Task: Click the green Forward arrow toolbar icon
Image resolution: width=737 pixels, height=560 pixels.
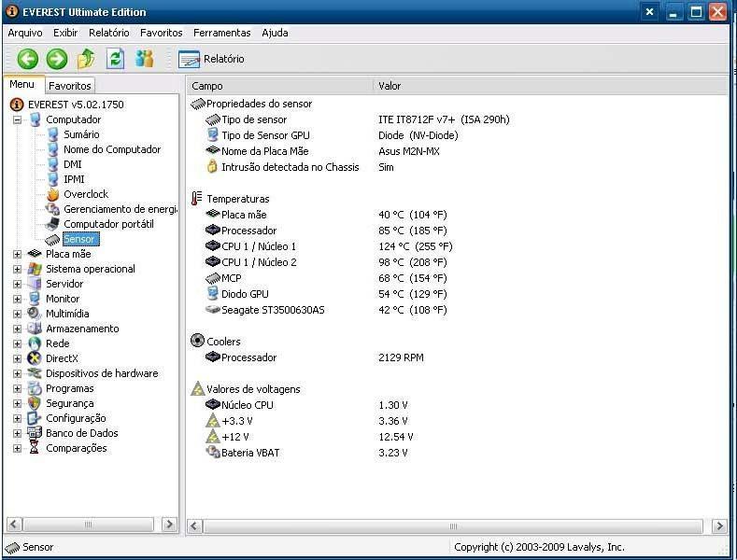Action: pos(57,59)
